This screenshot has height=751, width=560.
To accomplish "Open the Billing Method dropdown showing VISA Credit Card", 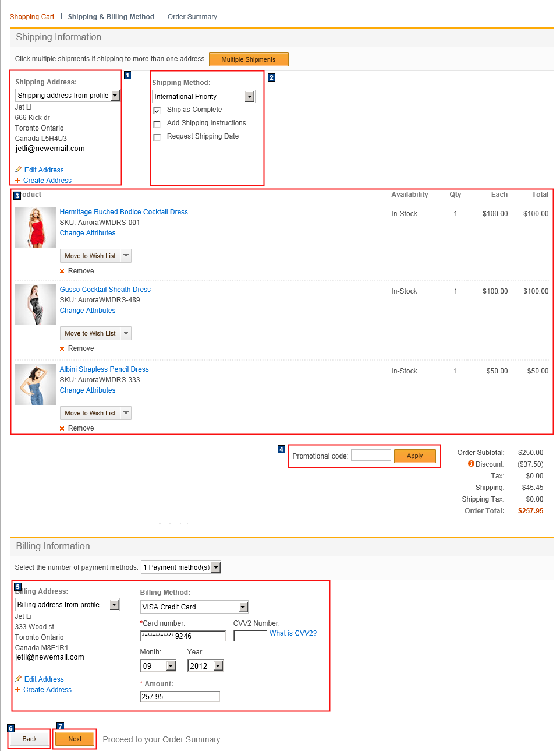I will (x=244, y=607).
